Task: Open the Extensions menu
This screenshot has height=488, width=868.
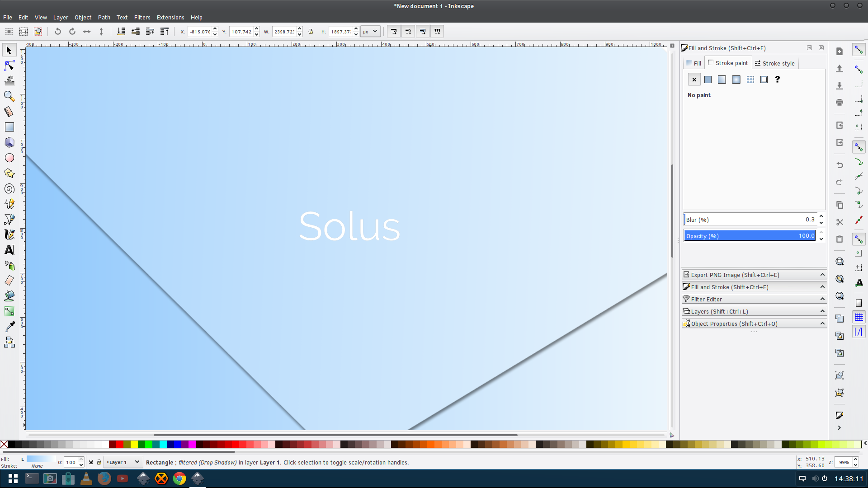Action: [170, 17]
